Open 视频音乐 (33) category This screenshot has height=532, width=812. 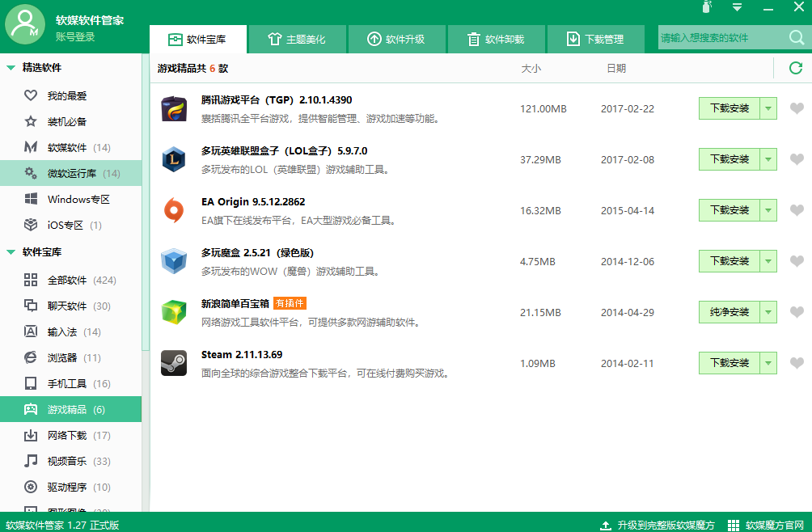[71, 461]
